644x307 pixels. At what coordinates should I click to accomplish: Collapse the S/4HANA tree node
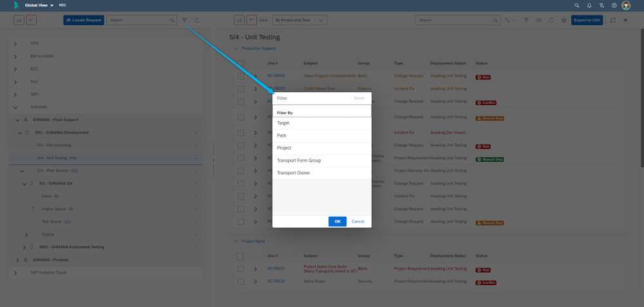click(x=15, y=108)
